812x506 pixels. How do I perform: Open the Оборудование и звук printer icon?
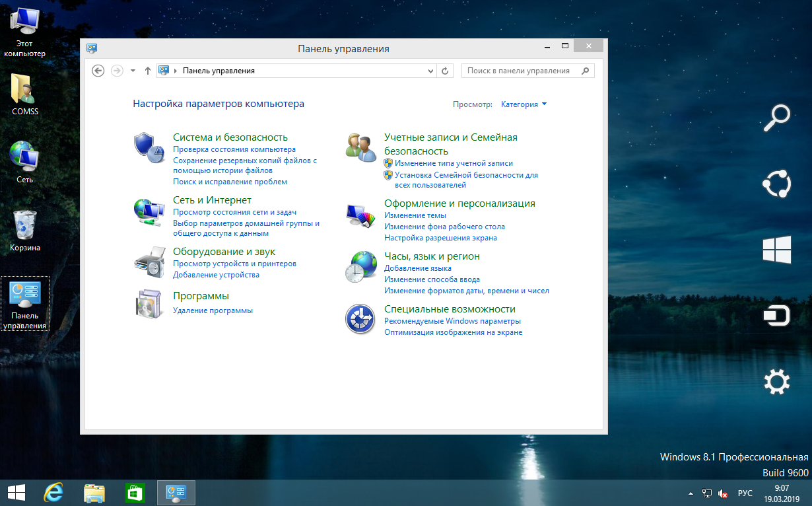(x=149, y=263)
